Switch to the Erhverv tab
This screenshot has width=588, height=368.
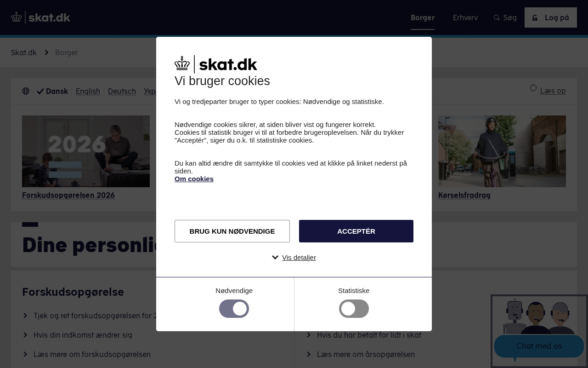(x=465, y=17)
